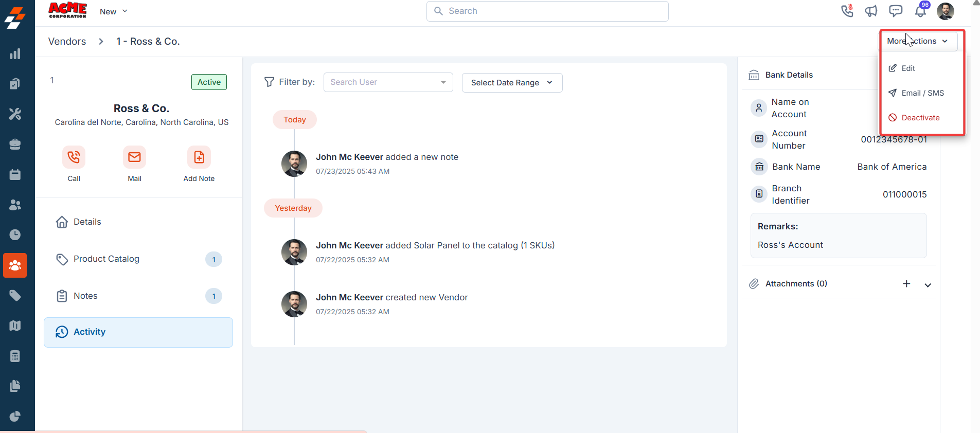Click John Mc Keever's avatar on note entry

click(294, 164)
